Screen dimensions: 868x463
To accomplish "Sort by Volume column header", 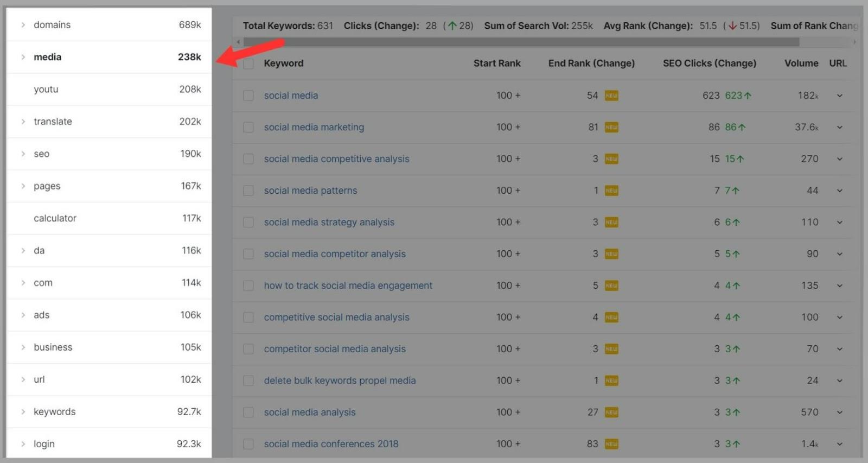I will [x=801, y=64].
